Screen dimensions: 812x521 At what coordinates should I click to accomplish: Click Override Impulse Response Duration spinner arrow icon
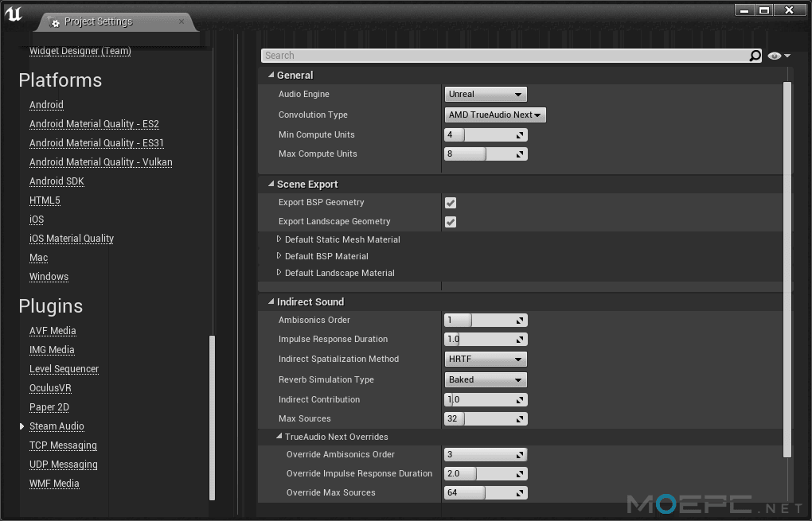pyautogui.click(x=520, y=474)
